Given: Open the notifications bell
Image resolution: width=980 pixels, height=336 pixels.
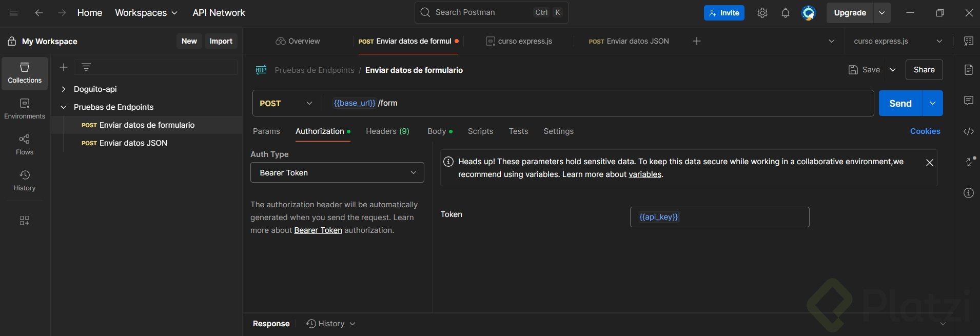Looking at the screenshot, I should click(x=786, y=13).
